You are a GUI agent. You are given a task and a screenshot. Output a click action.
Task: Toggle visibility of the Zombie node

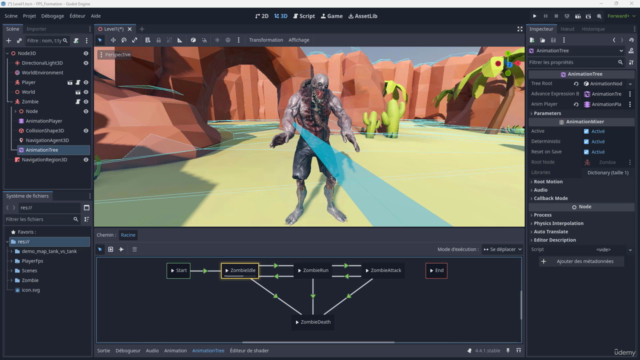[x=86, y=102]
